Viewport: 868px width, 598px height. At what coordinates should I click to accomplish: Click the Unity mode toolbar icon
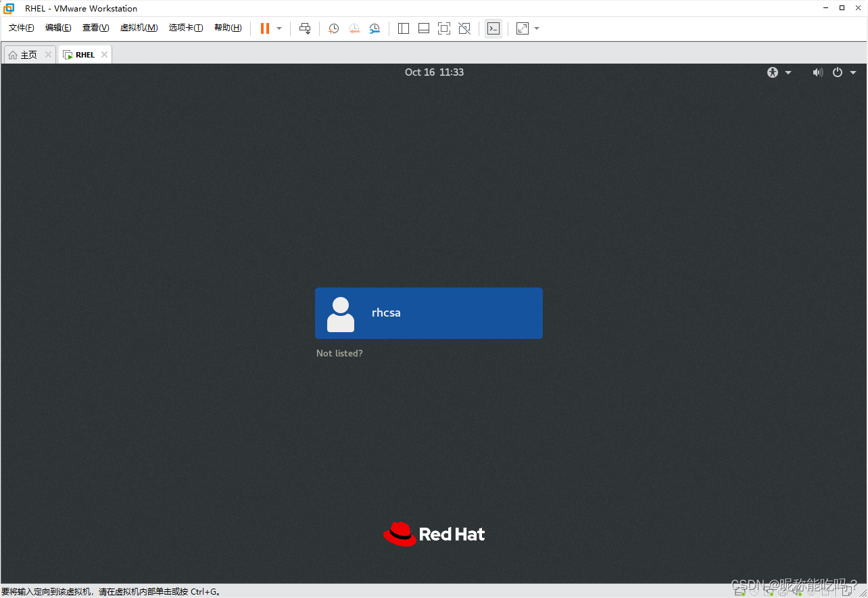tap(464, 28)
